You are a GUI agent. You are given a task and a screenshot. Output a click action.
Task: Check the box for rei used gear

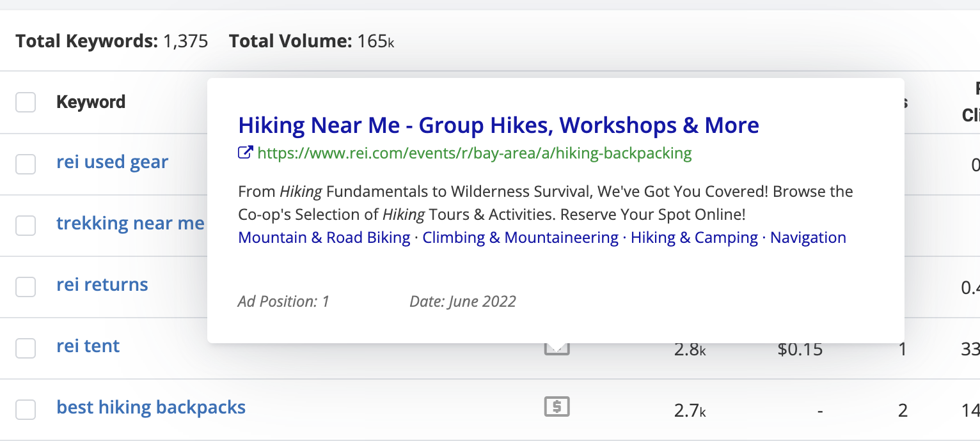tap(26, 164)
